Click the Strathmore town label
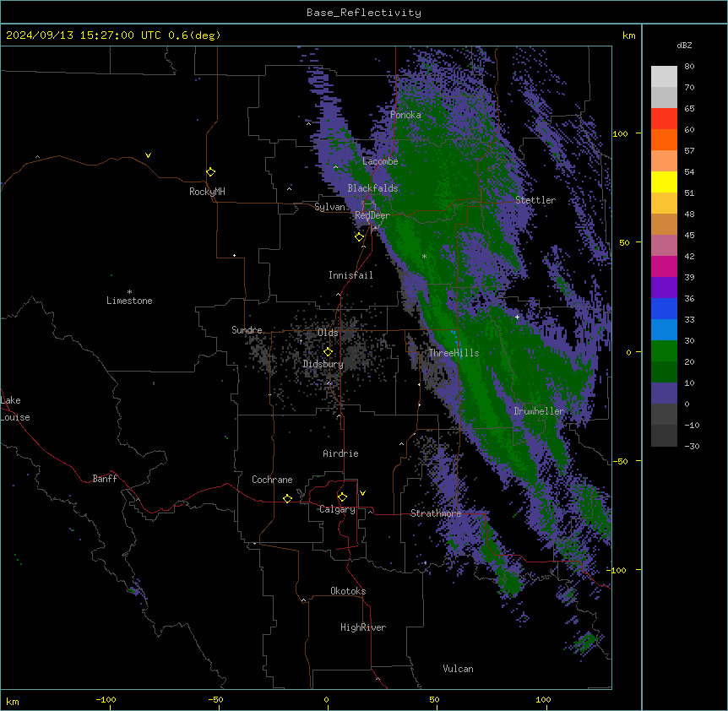The width and height of the screenshot is (728, 711). pos(436,513)
